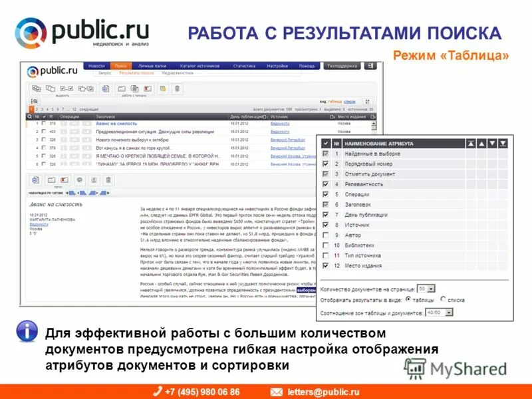Click Ведомости link in document details

[x=39, y=224]
